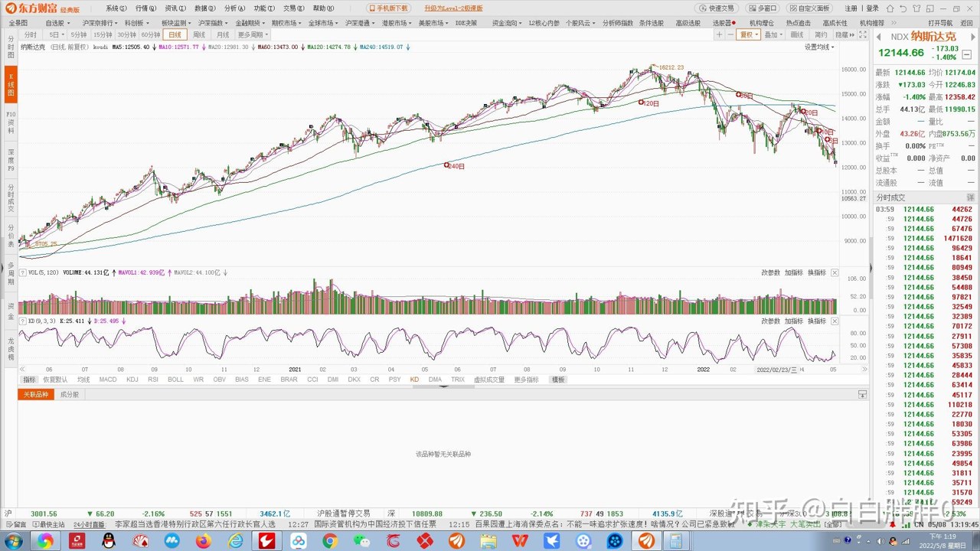Image resolution: width=980 pixels, height=551 pixels.
Task: Toggle fullscreen chart expand icon
Action: pyautogui.click(x=863, y=34)
